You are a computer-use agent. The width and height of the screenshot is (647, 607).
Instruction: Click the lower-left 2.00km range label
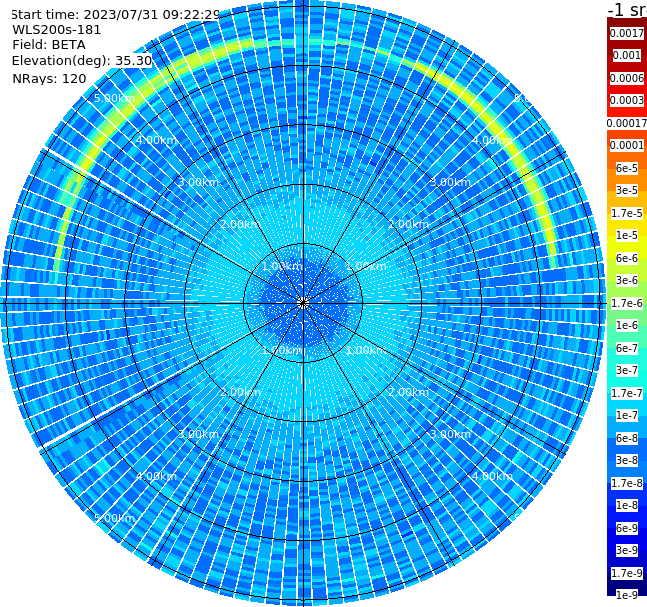240,392
